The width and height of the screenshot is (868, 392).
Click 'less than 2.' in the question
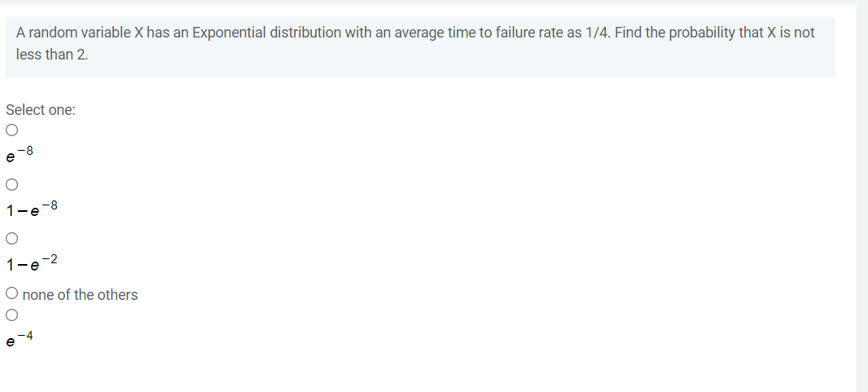52,55
